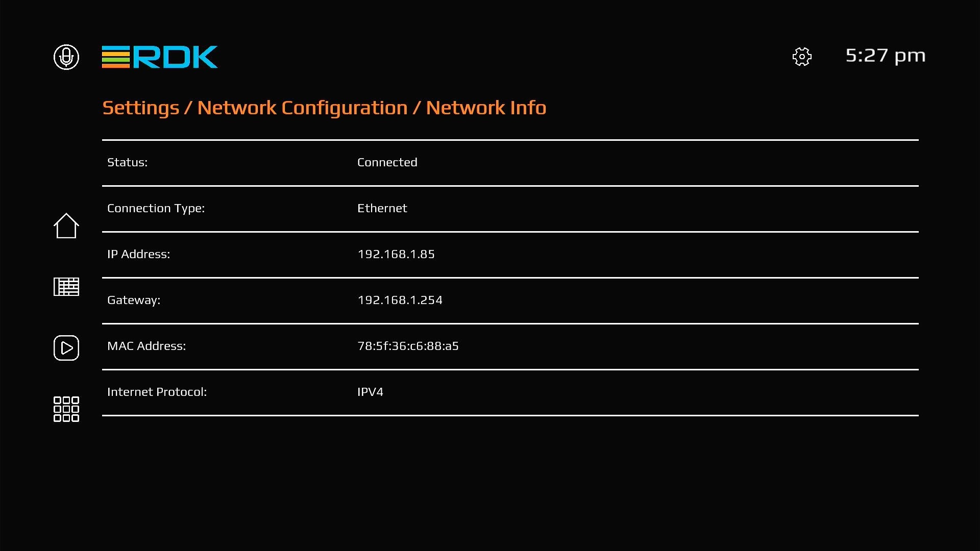Viewport: 980px width, 551px height.
Task: Select the MAC Address row label
Action: pos(146,346)
